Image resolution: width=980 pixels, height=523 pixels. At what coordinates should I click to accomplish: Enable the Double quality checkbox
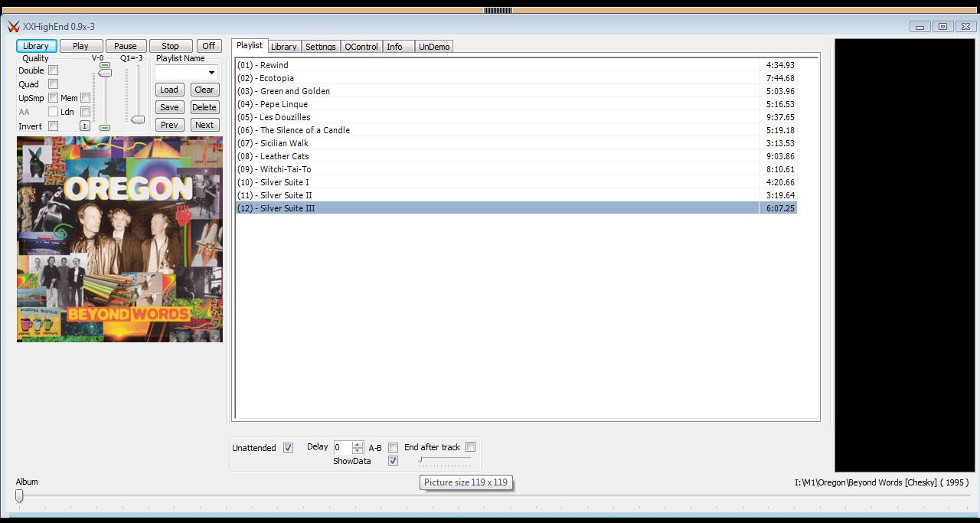pyautogui.click(x=54, y=70)
